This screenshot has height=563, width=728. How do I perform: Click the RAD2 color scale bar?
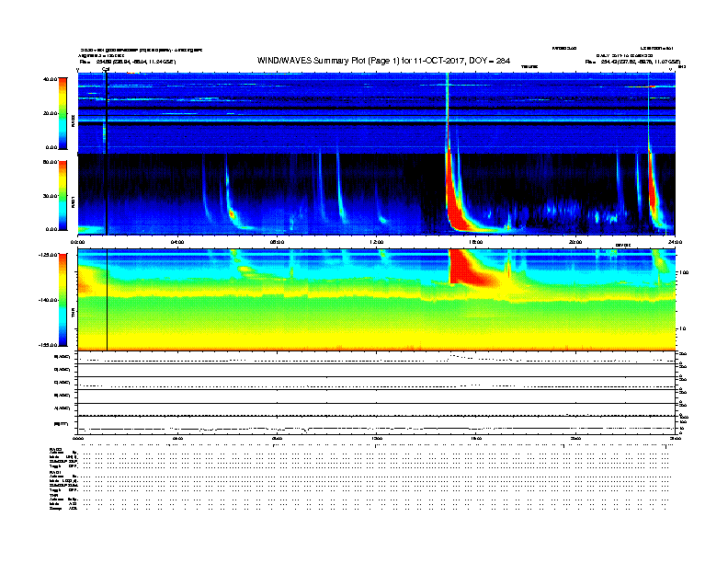(x=63, y=114)
